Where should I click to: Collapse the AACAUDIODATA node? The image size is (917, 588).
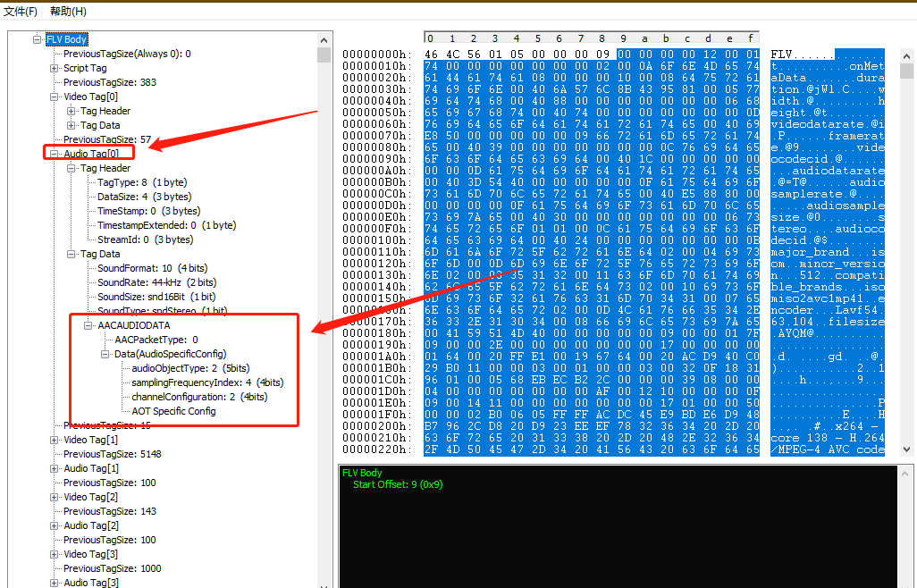click(88, 325)
